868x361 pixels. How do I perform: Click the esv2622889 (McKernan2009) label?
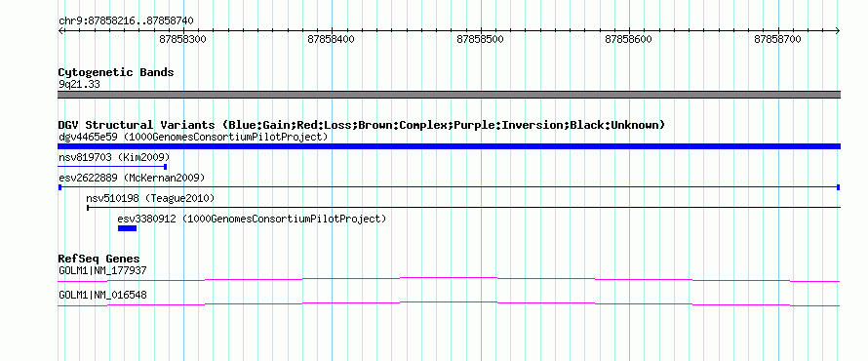pyautogui.click(x=132, y=178)
